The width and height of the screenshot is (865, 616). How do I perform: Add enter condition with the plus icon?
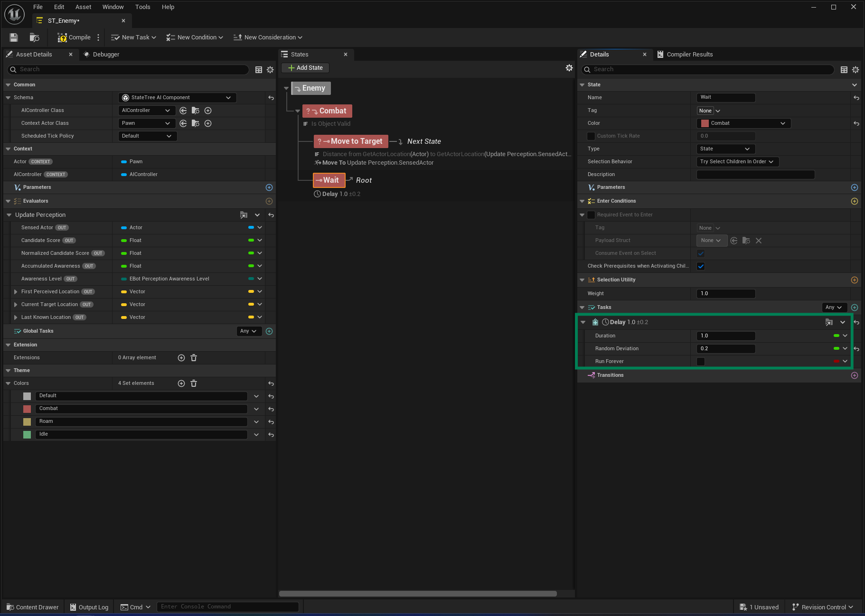tap(854, 201)
